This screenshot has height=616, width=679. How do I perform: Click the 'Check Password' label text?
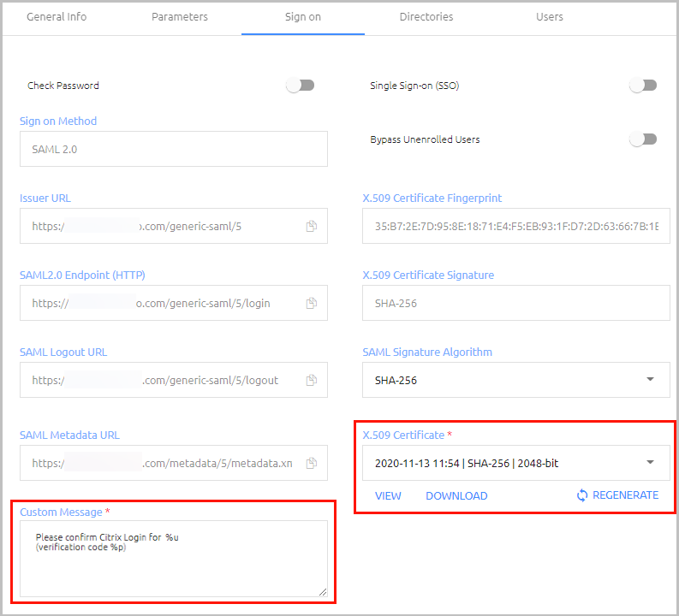[x=63, y=86]
